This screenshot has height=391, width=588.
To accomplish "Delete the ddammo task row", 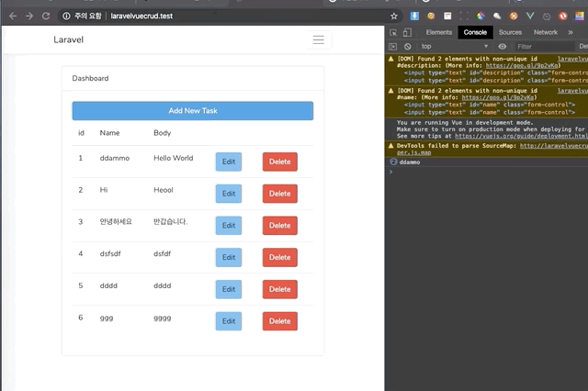I will point(279,162).
